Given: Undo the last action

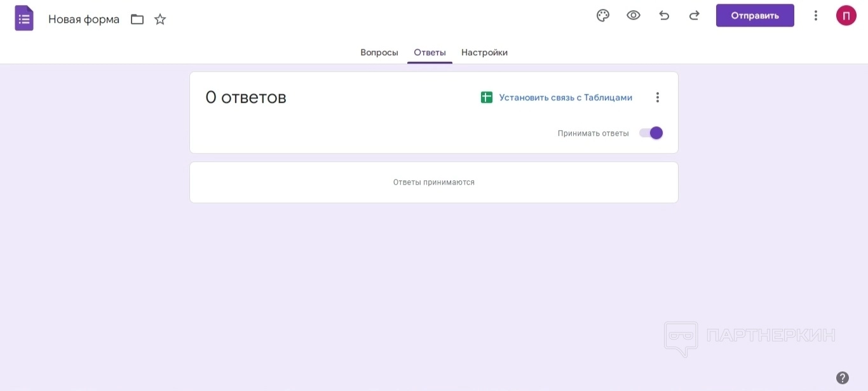Looking at the screenshot, I should tap(664, 15).
